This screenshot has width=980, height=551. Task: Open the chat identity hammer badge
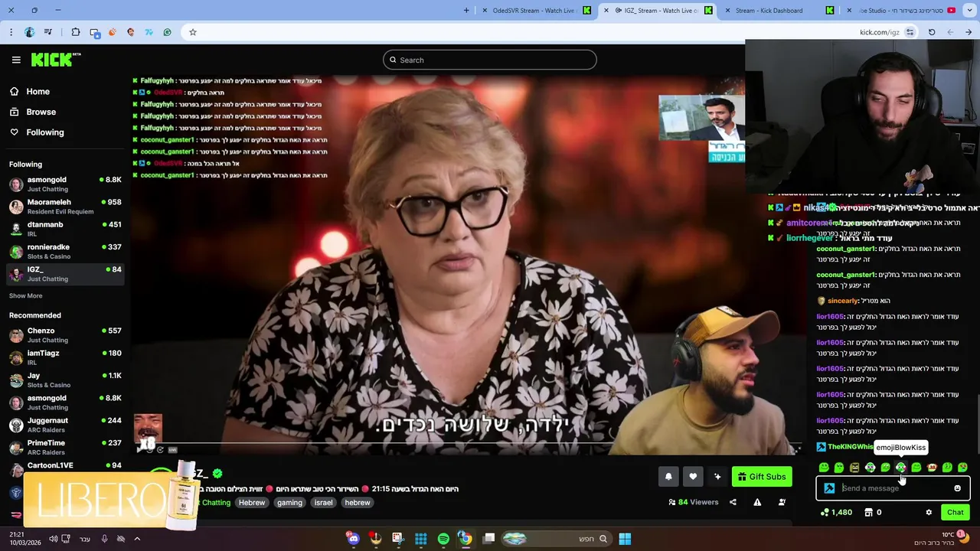click(x=829, y=488)
